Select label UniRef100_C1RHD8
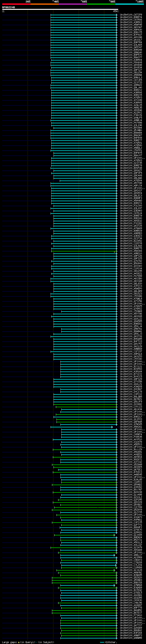The height and width of the screenshot is (644, 146). pyautogui.click(x=131, y=567)
